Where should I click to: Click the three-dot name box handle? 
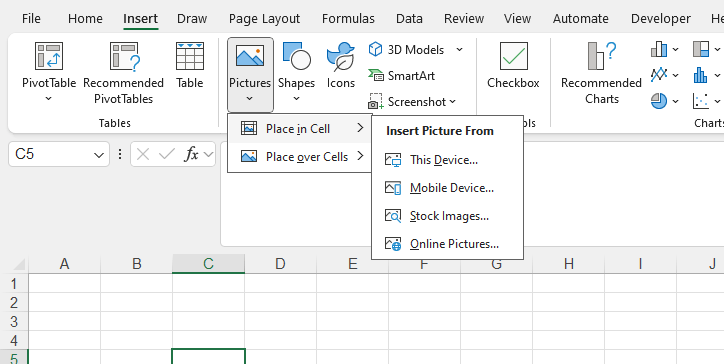click(120, 154)
